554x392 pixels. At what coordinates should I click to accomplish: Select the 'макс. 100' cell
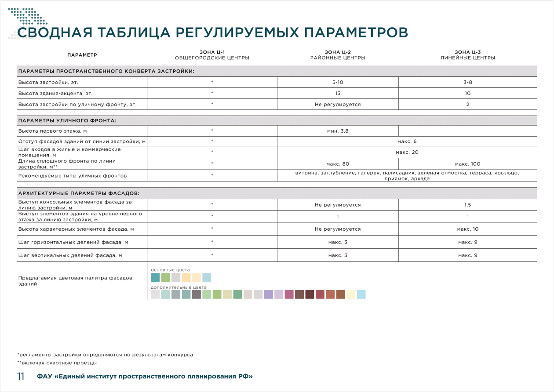[x=467, y=164]
